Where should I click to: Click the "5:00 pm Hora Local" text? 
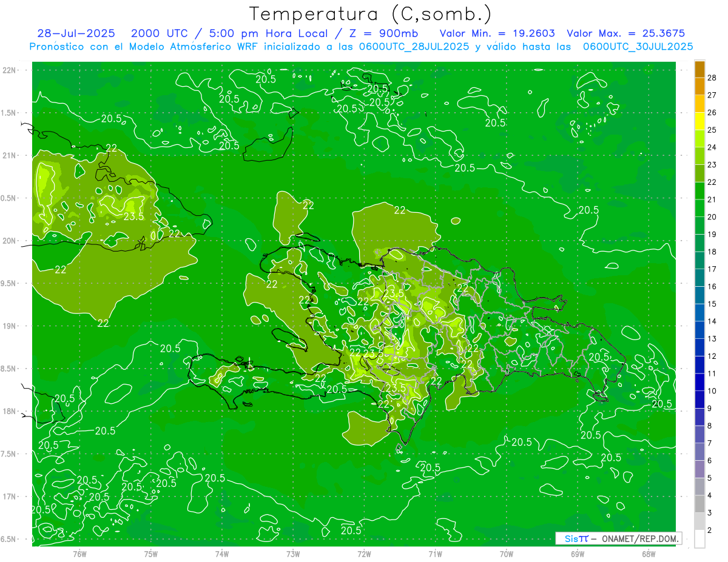point(268,33)
